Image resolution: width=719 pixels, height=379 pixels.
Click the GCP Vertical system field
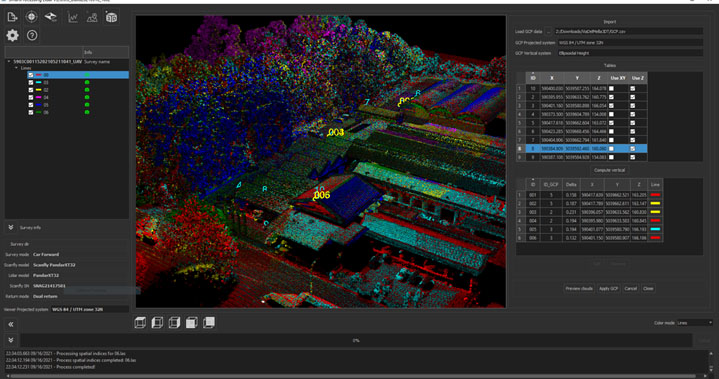point(630,53)
